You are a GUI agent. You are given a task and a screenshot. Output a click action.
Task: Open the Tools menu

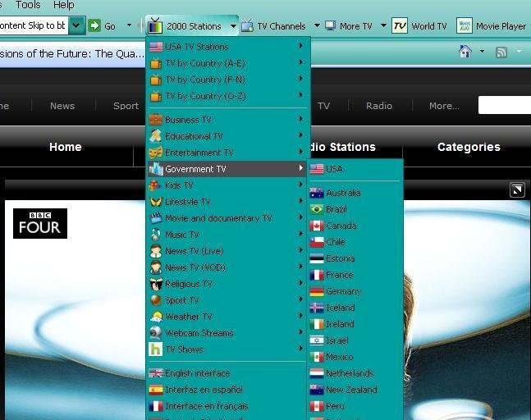click(x=28, y=5)
